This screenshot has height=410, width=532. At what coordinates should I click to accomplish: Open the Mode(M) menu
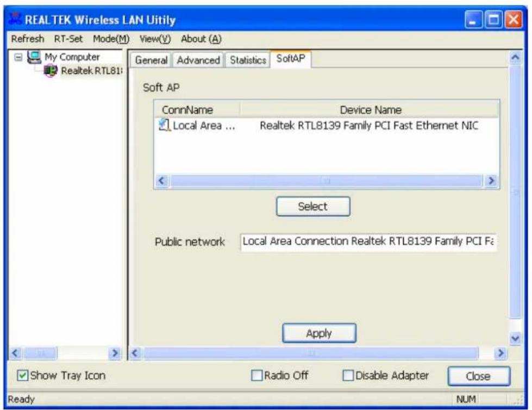[111, 39]
